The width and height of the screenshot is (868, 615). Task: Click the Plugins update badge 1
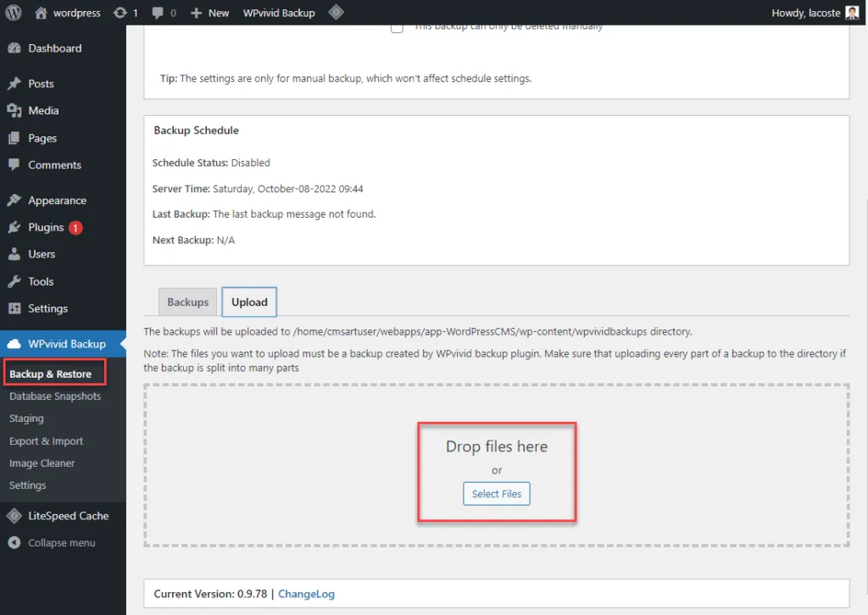point(75,227)
